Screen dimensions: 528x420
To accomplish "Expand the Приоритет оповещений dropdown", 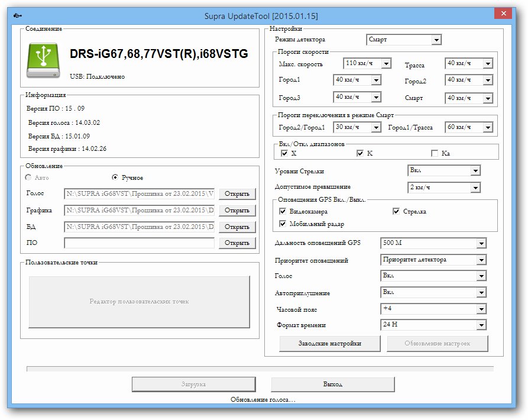I will (x=433, y=260).
